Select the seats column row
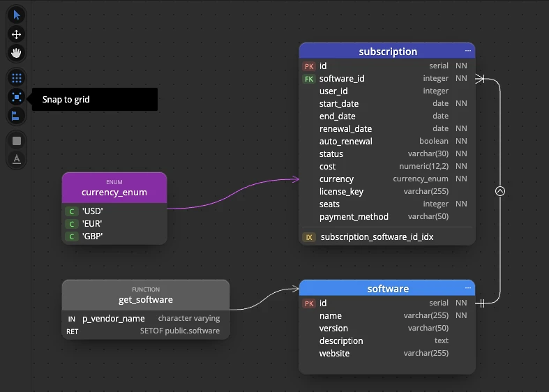This screenshot has width=549, height=392. pyautogui.click(x=387, y=204)
